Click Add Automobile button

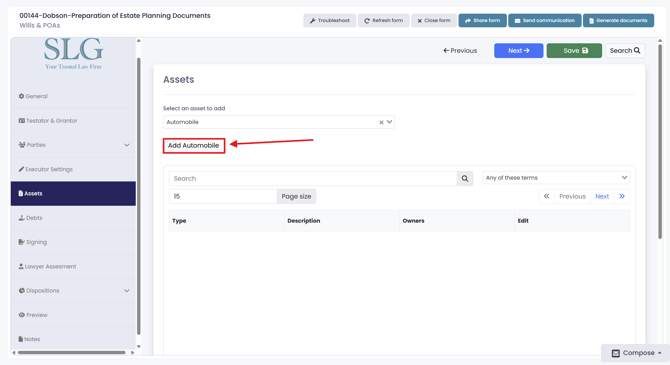194,146
